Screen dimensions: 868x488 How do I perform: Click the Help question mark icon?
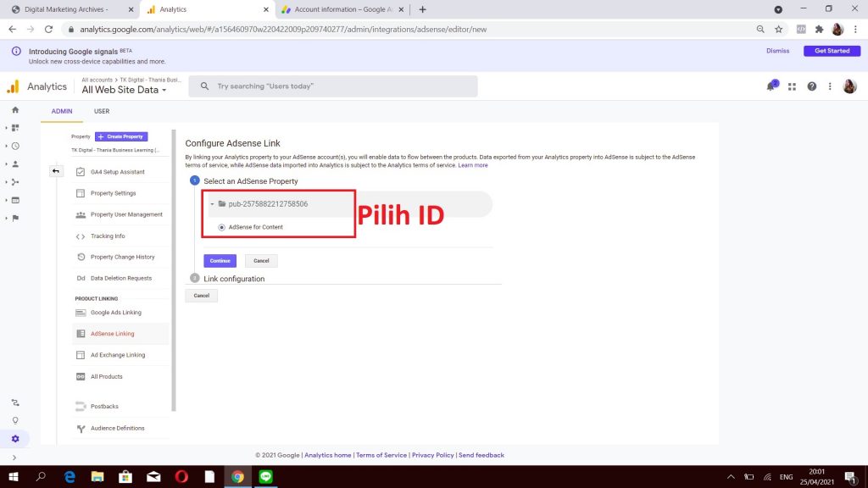click(812, 86)
